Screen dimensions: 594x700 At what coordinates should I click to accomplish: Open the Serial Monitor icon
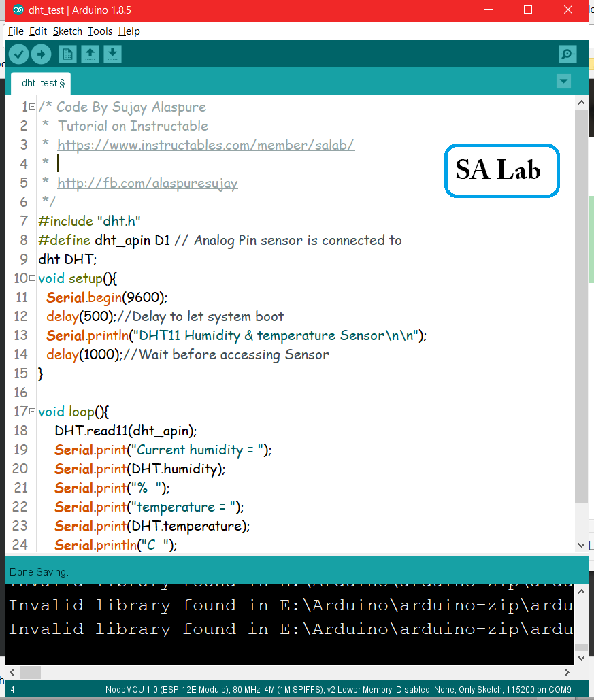[x=567, y=54]
